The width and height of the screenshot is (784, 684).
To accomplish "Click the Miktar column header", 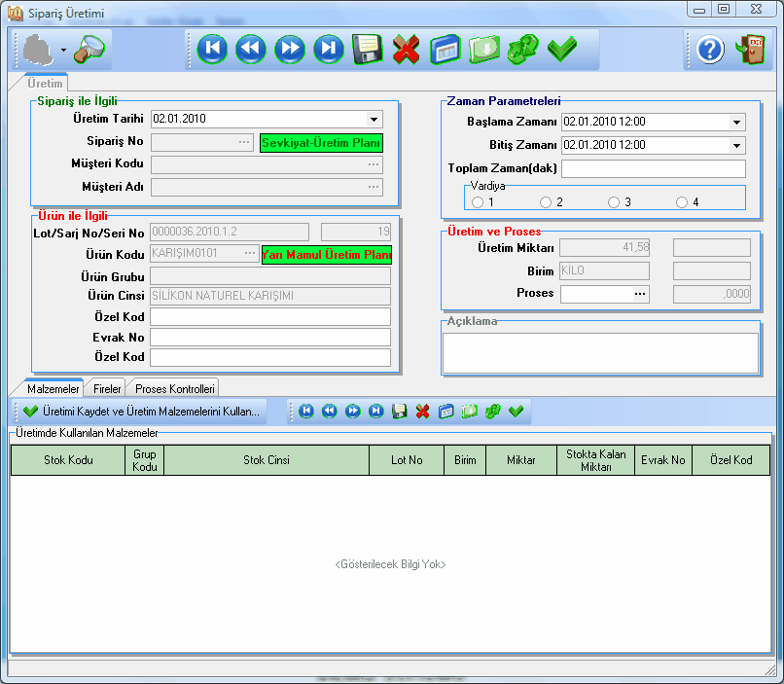I will click(x=521, y=460).
